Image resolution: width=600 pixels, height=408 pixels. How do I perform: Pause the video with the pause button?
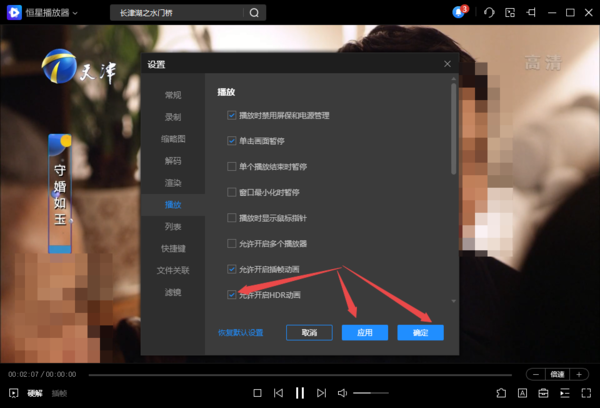click(x=299, y=393)
